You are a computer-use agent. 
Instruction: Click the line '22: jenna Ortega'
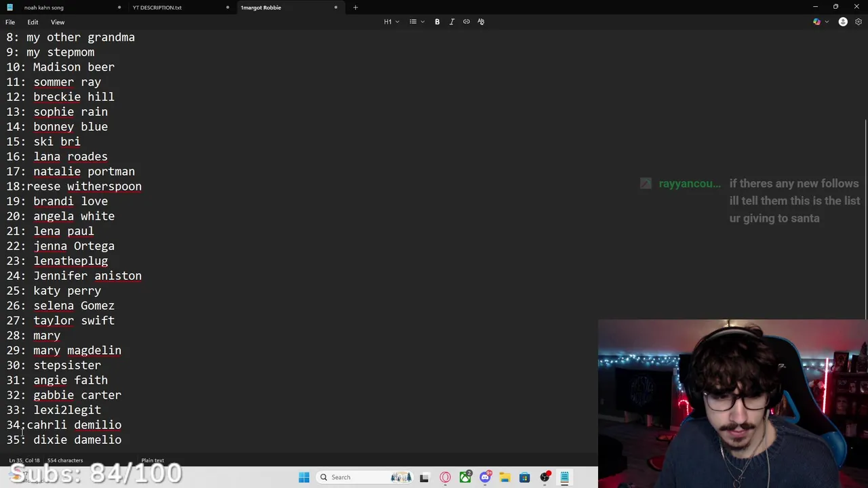pos(60,246)
